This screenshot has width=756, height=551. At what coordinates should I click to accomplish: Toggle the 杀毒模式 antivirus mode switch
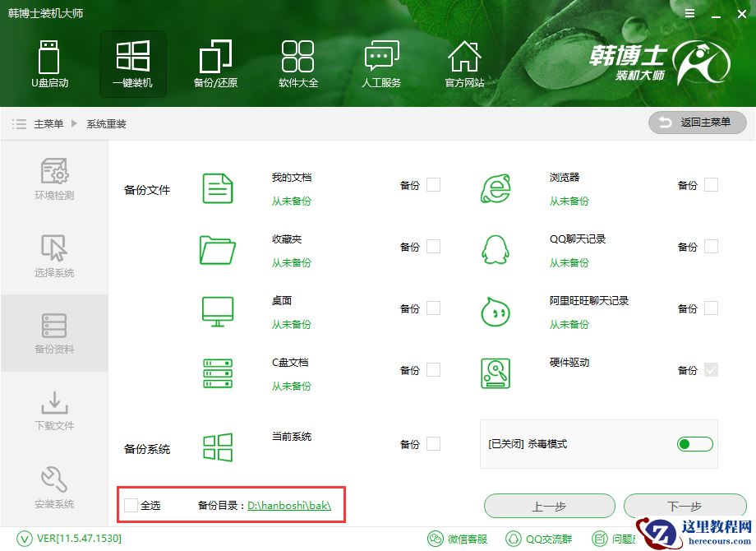tap(694, 444)
